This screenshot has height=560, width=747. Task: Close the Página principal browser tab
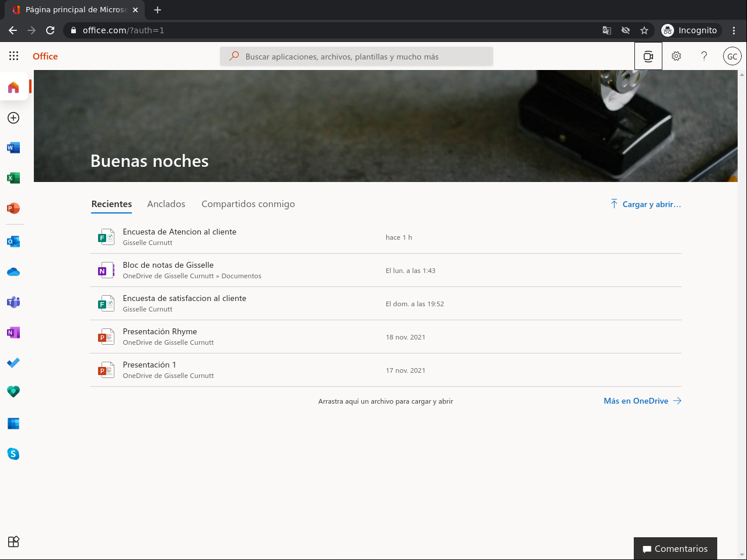(x=135, y=10)
